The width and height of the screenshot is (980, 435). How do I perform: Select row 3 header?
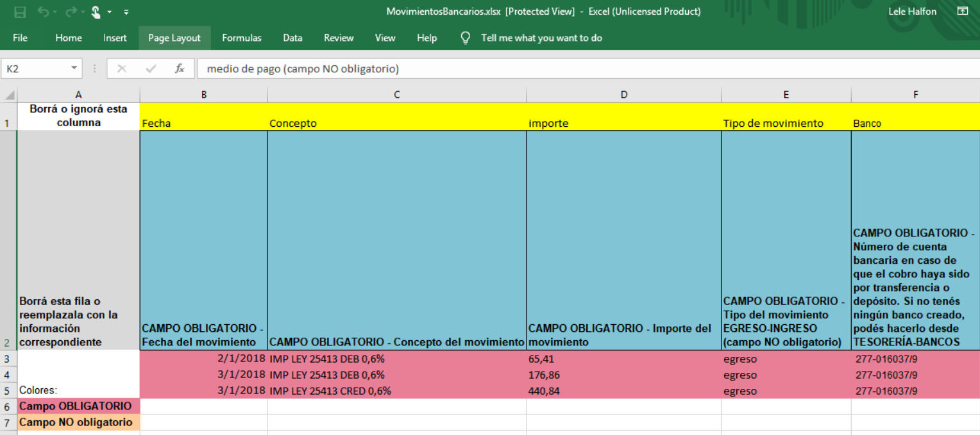point(8,359)
